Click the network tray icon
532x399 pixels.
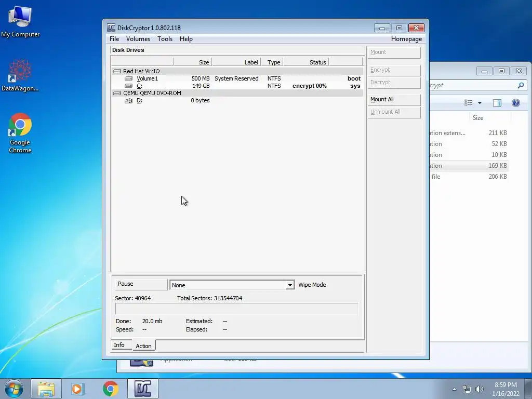[467, 389]
